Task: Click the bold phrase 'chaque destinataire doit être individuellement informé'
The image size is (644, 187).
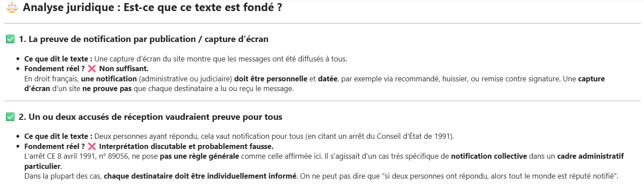Action: [200, 176]
